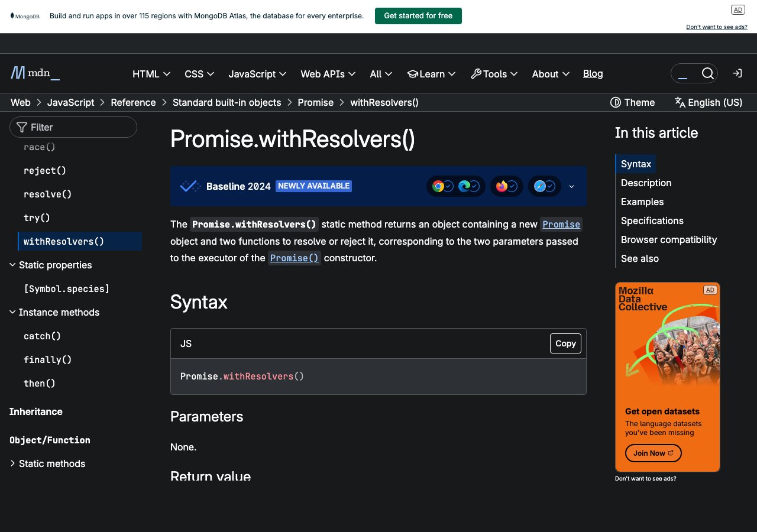This screenshot has height=532, width=757.
Task: Open the English (US) language selector
Action: pyautogui.click(x=708, y=102)
